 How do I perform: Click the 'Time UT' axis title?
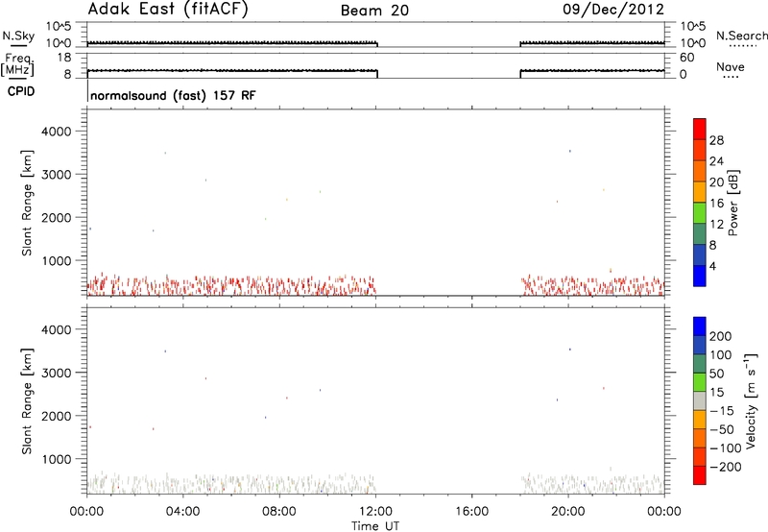click(x=375, y=526)
